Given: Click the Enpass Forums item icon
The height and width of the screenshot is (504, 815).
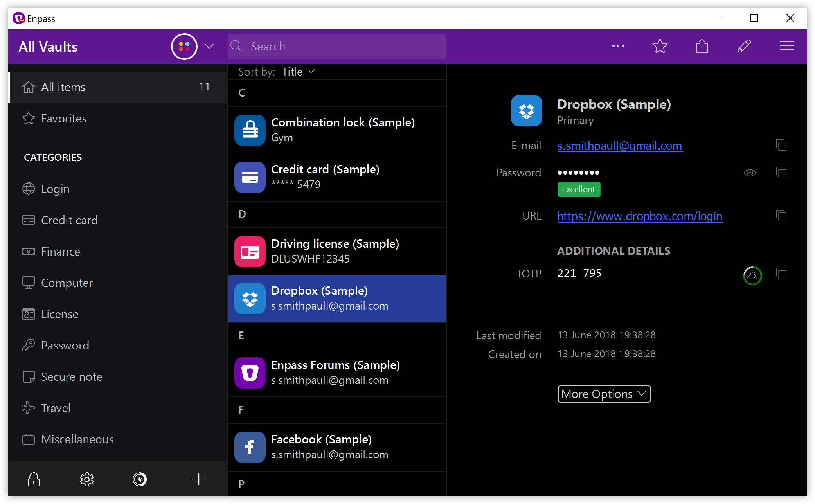Looking at the screenshot, I should point(250,373).
